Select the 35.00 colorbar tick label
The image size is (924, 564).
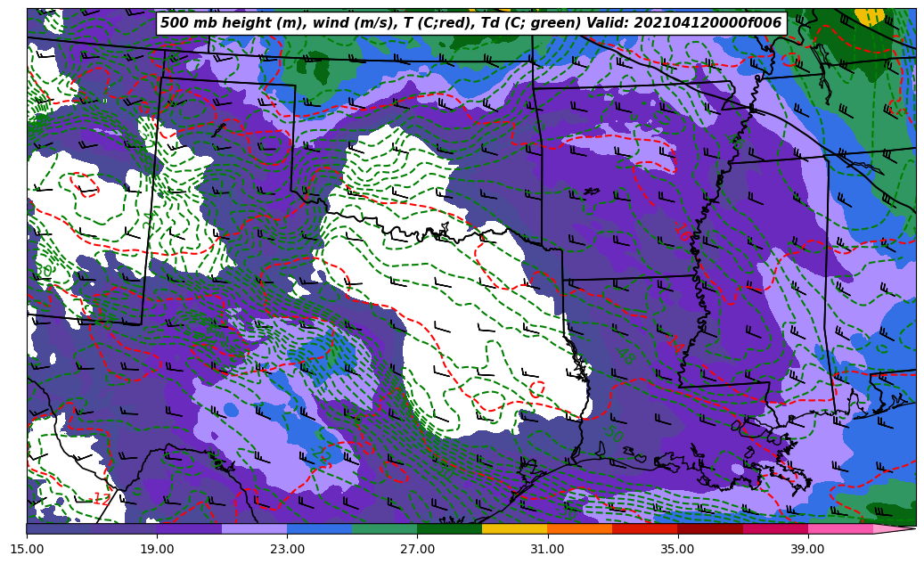coord(677,550)
